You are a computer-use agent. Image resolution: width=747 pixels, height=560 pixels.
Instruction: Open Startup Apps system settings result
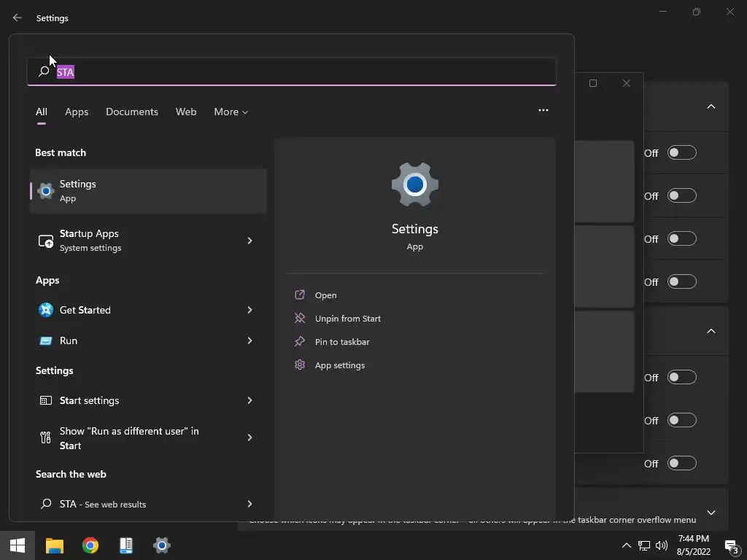(148, 241)
